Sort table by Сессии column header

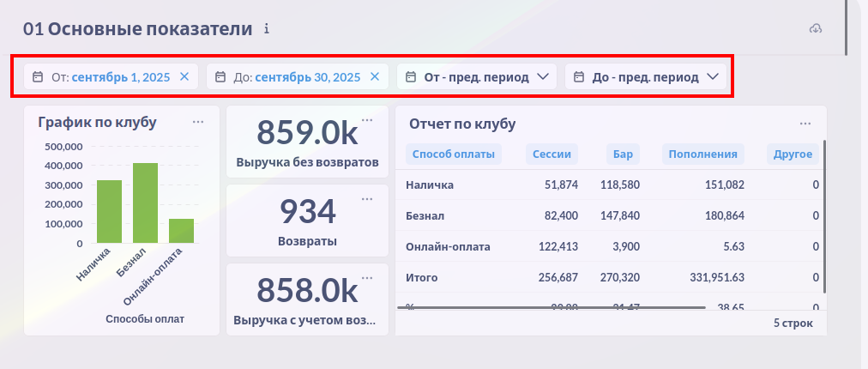pyautogui.click(x=552, y=154)
